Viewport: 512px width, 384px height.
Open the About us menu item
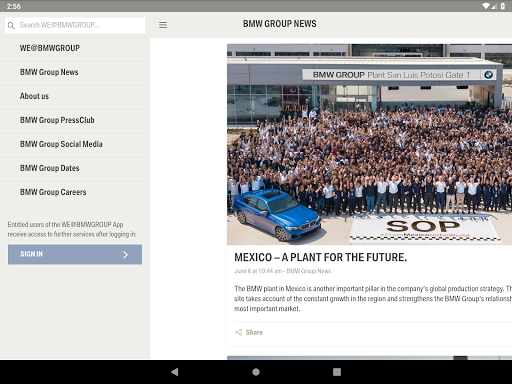click(75, 96)
